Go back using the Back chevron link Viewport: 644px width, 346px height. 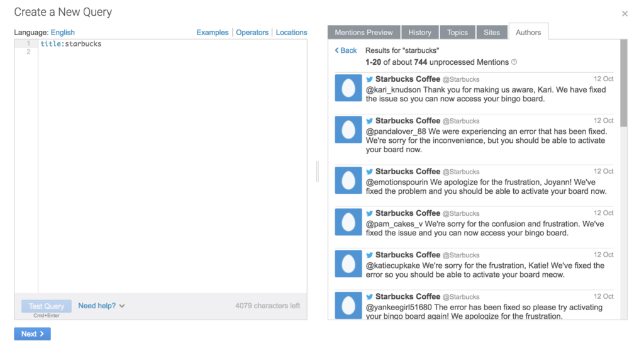(x=346, y=50)
